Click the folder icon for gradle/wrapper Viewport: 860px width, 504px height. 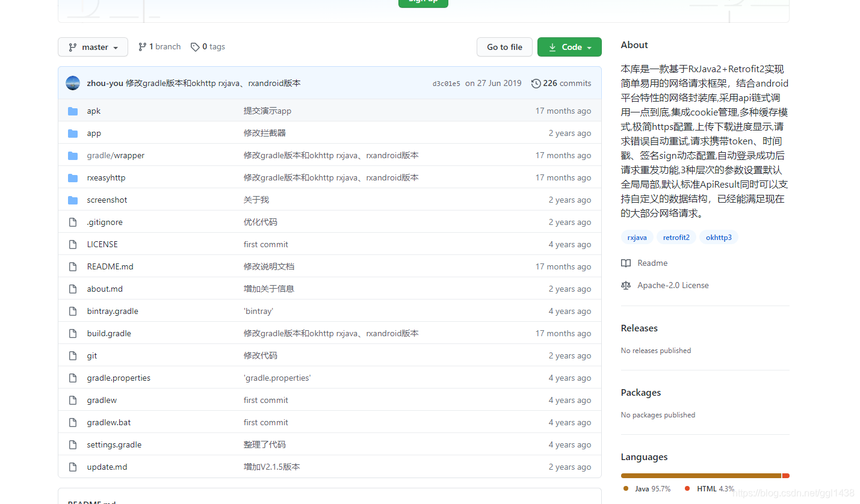[x=73, y=155]
